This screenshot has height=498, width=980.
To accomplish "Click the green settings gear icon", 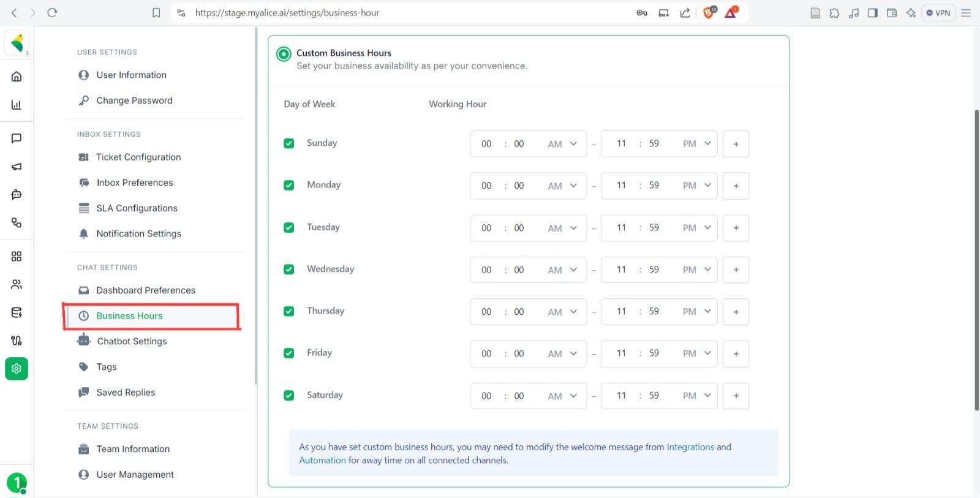I will coord(17,369).
